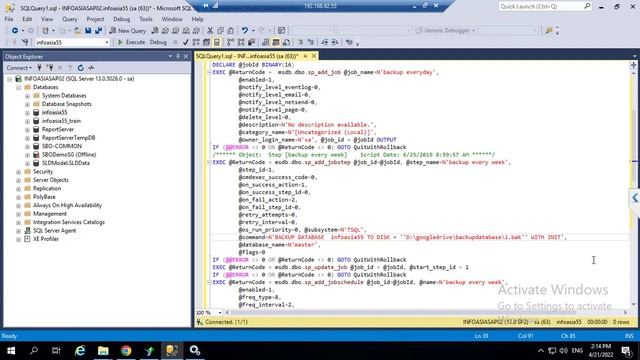Expand the Security folder

tap(18, 172)
